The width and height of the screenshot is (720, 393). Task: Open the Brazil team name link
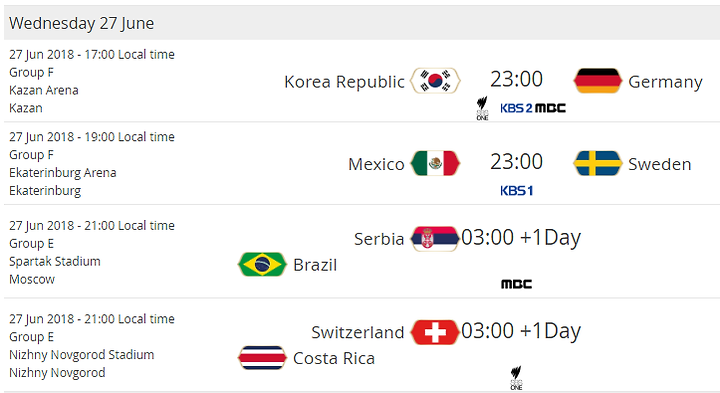coord(315,265)
